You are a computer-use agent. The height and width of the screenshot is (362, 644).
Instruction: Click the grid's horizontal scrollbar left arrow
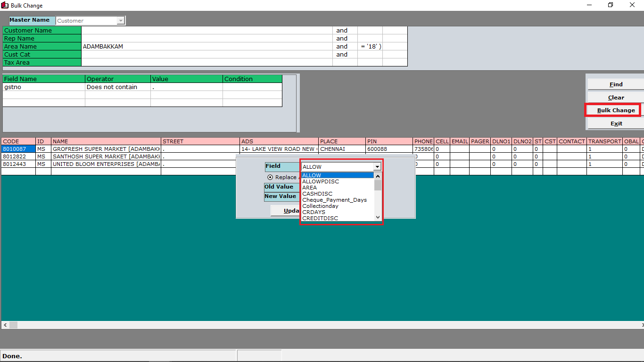[x=5, y=325]
